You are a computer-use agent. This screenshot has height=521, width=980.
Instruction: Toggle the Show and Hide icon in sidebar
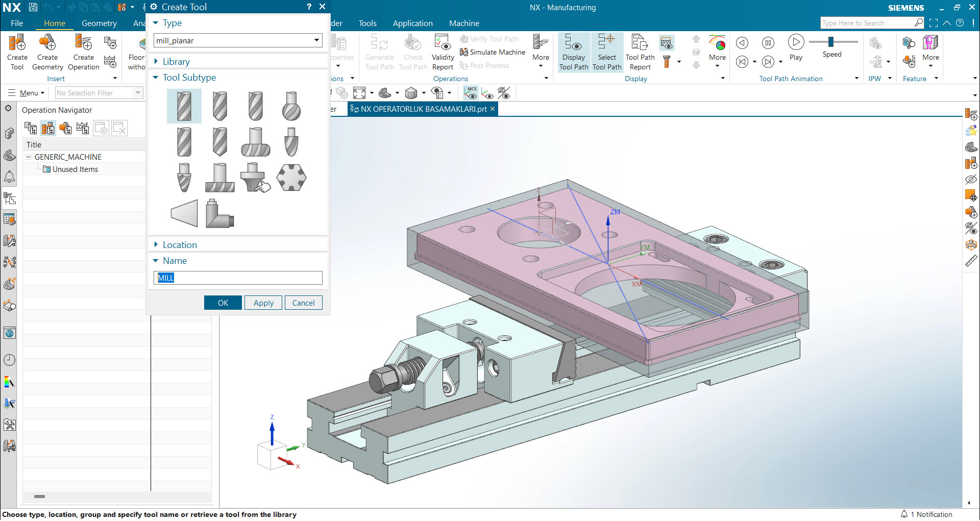(x=971, y=229)
